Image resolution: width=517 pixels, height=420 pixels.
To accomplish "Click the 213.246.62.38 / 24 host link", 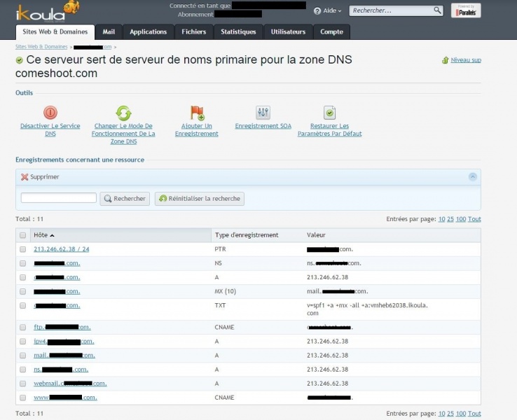I will pos(62,249).
